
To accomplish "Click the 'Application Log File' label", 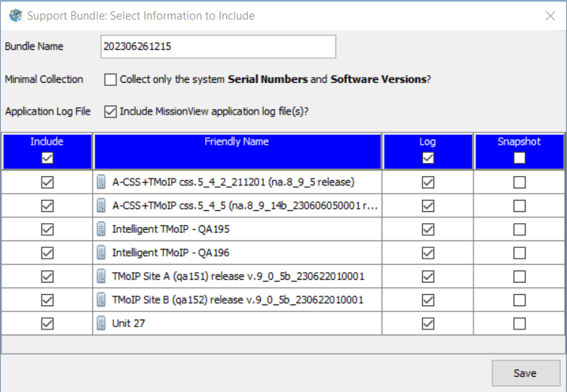I will click(48, 112).
